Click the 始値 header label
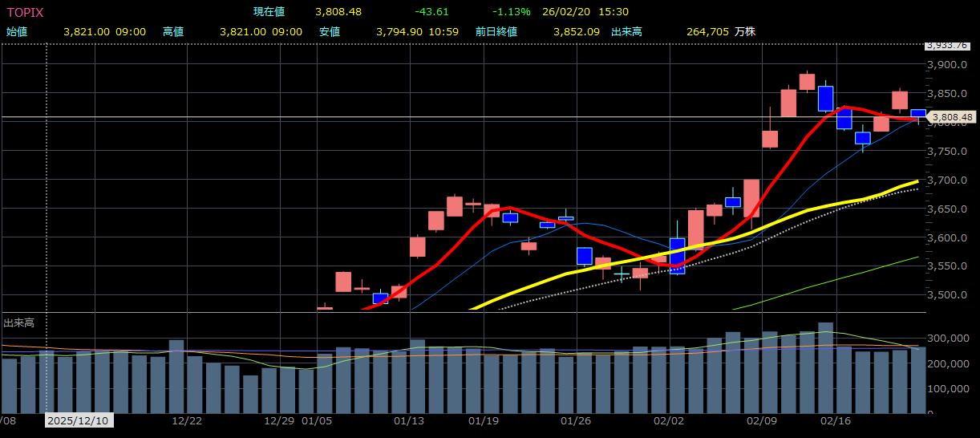The height and width of the screenshot is (438, 980). pos(17,31)
